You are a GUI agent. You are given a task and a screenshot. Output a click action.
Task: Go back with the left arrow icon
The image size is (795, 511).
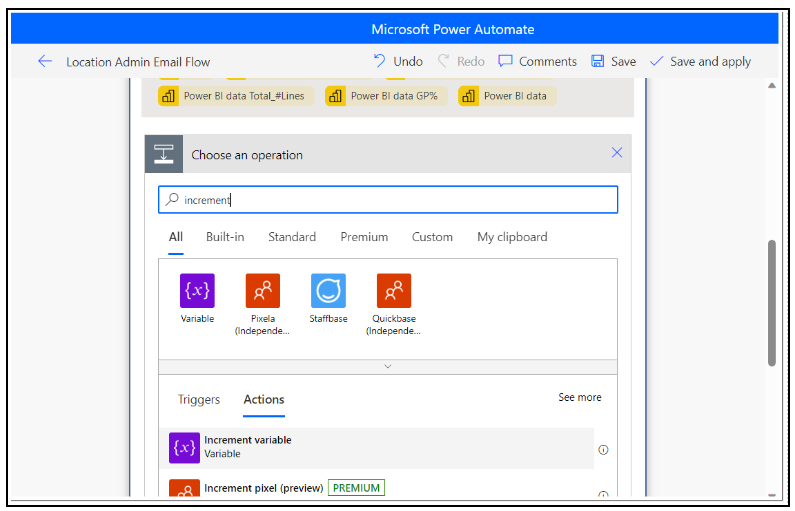(x=45, y=61)
